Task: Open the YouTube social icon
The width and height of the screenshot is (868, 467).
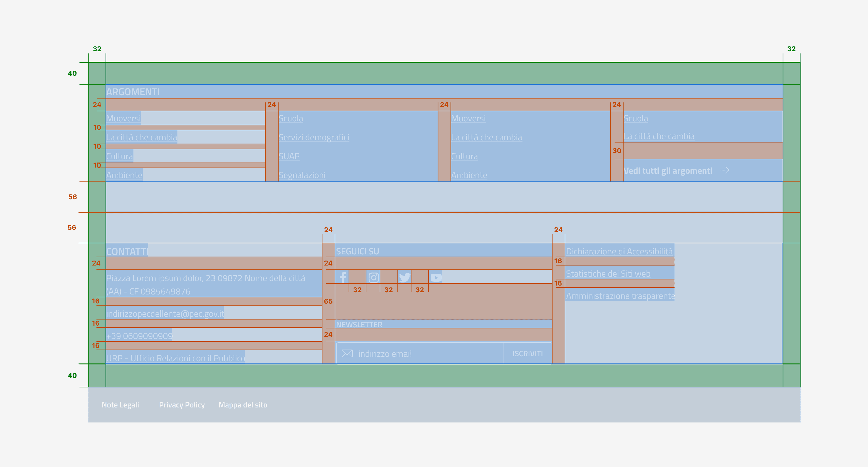Action: pyautogui.click(x=436, y=277)
